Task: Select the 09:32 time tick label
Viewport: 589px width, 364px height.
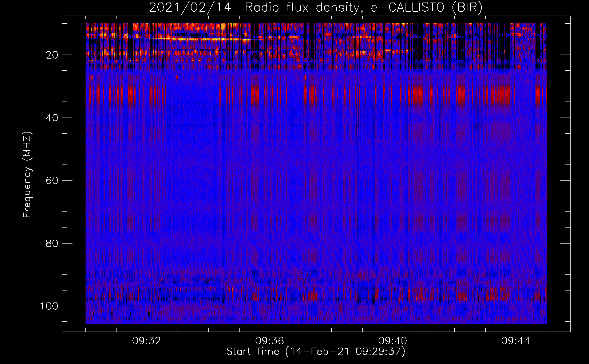Action: click(x=147, y=341)
